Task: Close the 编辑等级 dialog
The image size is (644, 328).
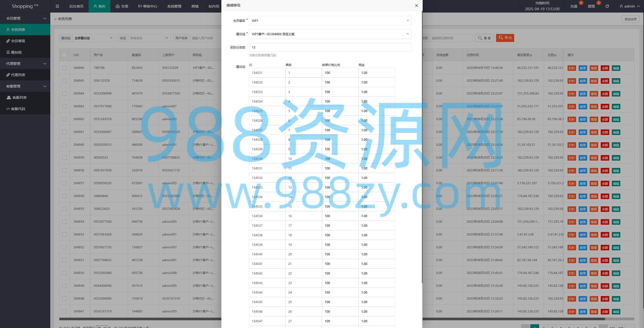Action: [x=417, y=6]
